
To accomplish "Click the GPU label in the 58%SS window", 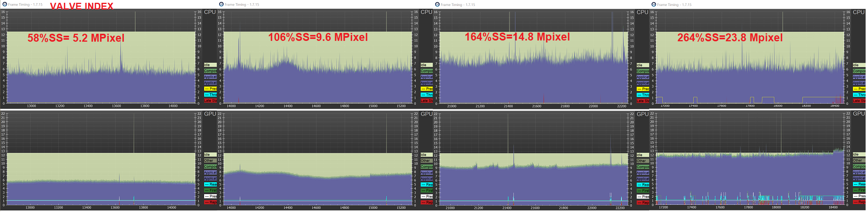I will click(x=210, y=114).
